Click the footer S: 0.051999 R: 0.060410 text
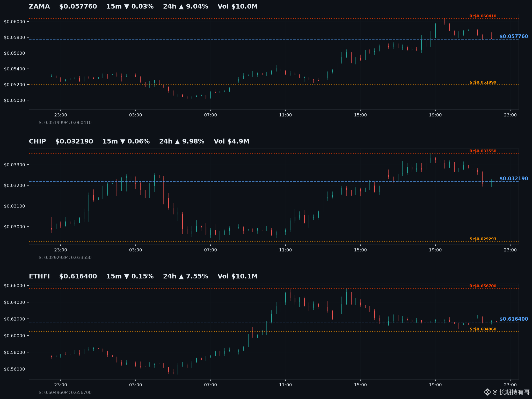 pos(65,123)
